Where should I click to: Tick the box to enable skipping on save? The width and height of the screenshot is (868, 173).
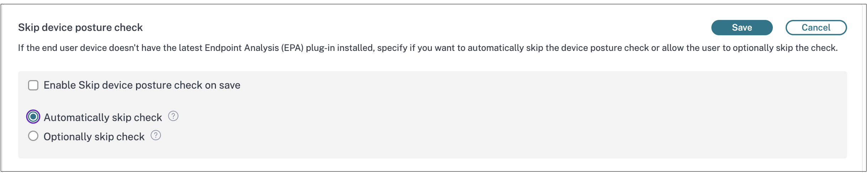(x=33, y=85)
